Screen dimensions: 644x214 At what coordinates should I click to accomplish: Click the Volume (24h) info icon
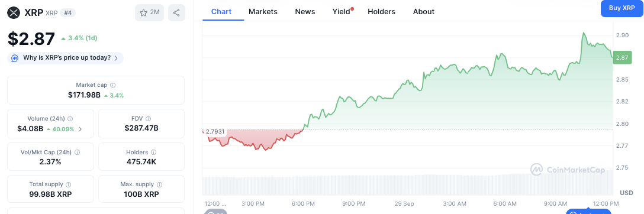70,119
